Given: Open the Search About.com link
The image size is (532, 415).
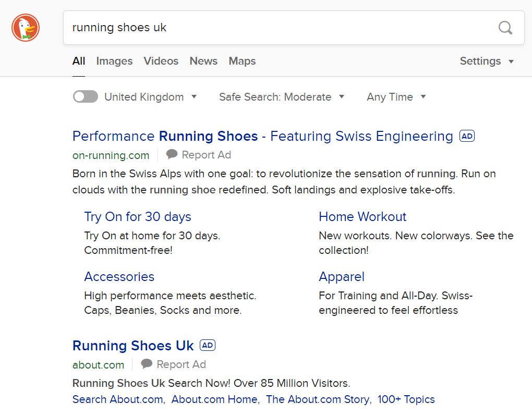Looking at the screenshot, I should point(118,399).
